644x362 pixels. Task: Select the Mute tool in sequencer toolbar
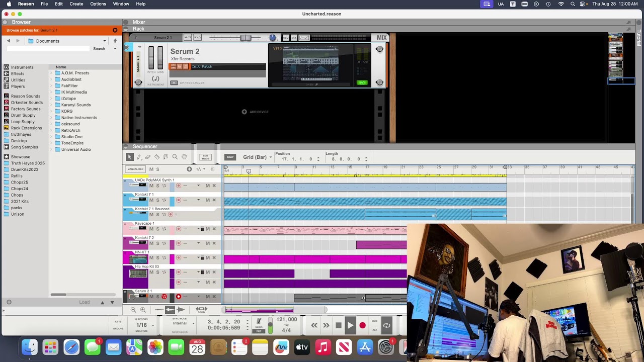click(166, 157)
